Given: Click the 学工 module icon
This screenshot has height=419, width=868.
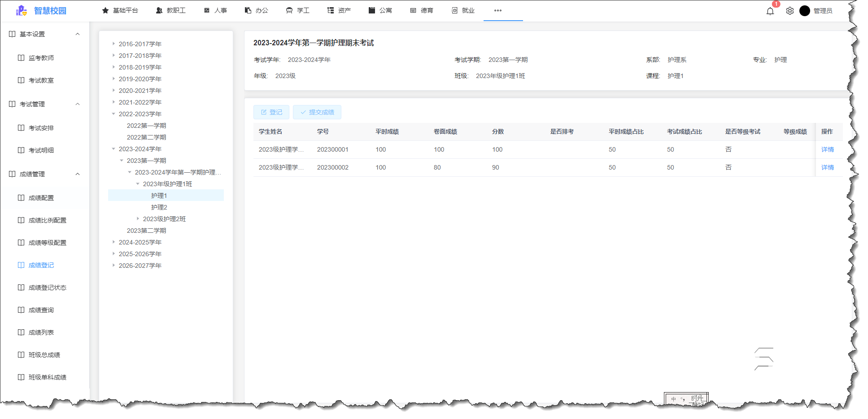Looking at the screenshot, I should coord(288,10).
